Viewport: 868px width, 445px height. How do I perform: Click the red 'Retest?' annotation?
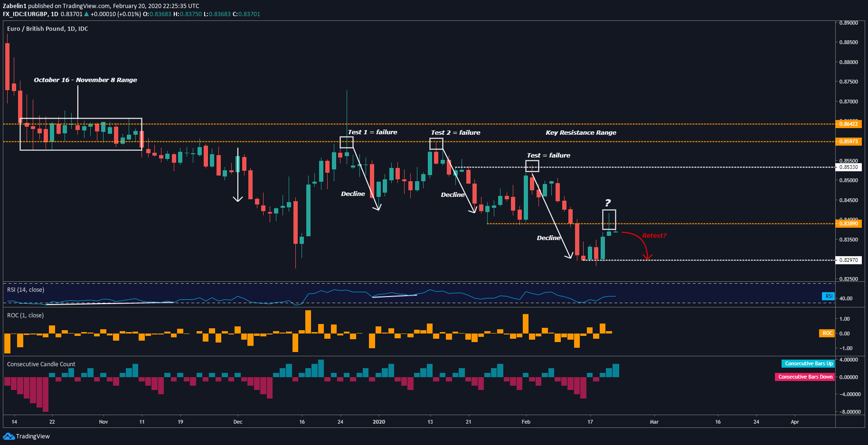click(x=654, y=236)
